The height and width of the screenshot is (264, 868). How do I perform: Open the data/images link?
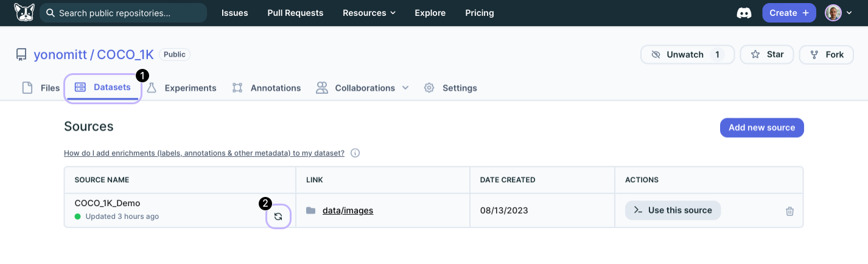point(348,210)
